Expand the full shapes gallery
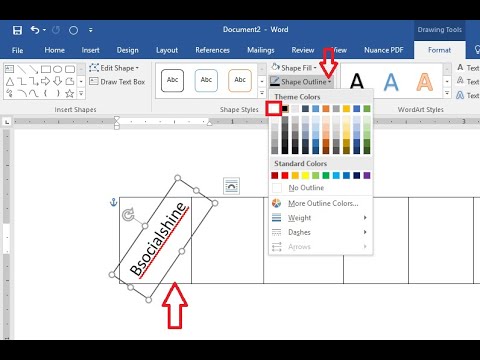The height and width of the screenshot is (360, 480). click(81, 94)
